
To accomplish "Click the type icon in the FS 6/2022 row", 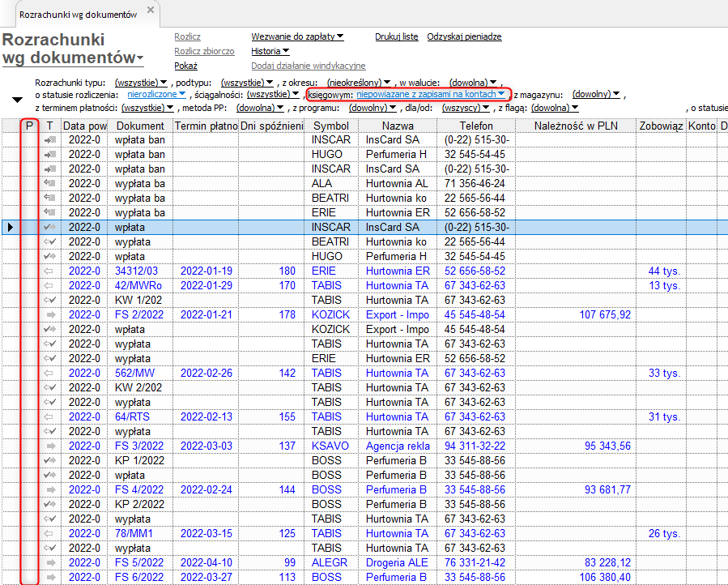I will (x=50, y=578).
